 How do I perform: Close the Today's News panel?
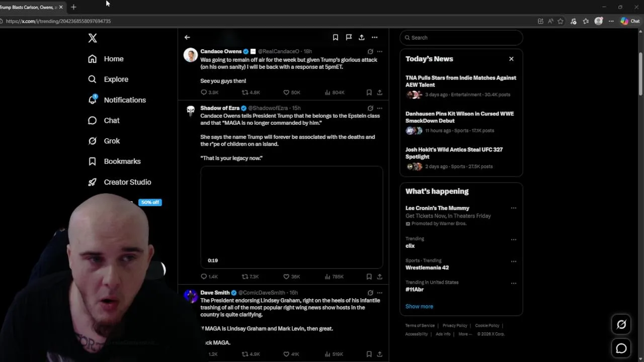511,59
